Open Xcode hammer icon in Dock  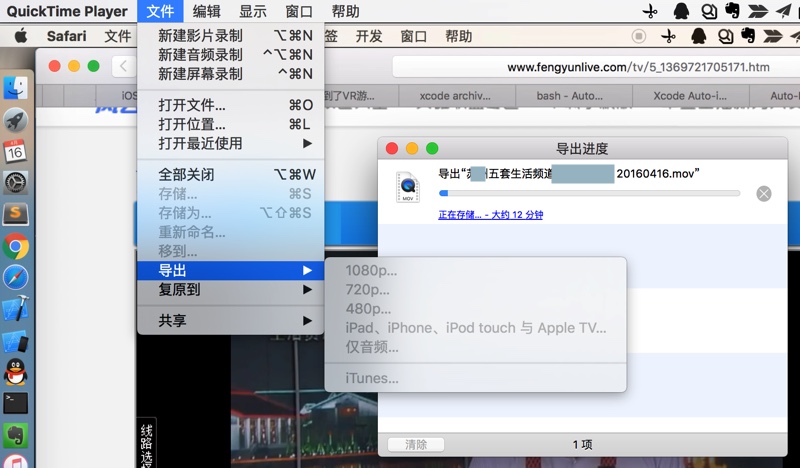[x=16, y=309]
